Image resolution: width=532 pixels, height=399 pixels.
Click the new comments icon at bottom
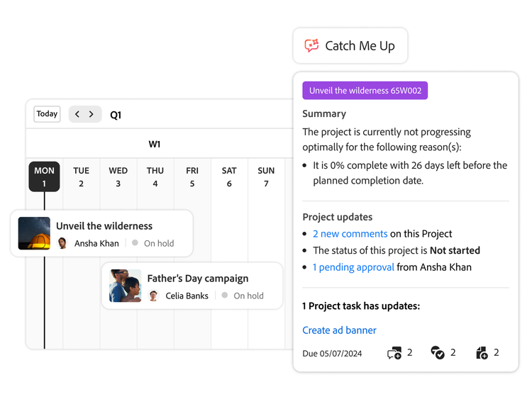pos(394,353)
